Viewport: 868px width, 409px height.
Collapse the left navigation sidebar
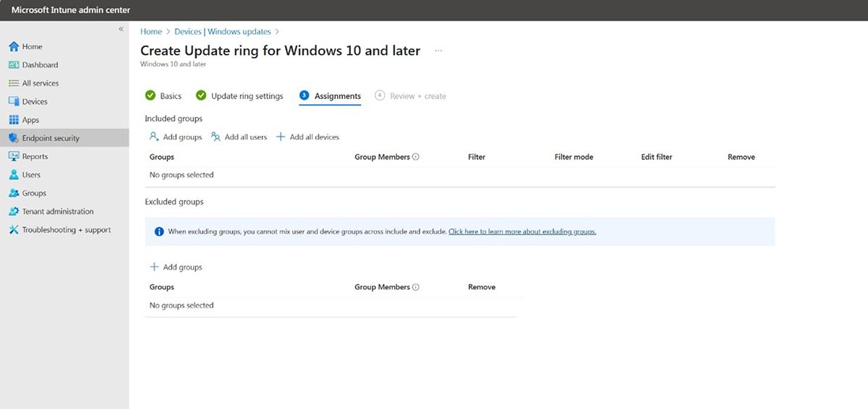(121, 29)
